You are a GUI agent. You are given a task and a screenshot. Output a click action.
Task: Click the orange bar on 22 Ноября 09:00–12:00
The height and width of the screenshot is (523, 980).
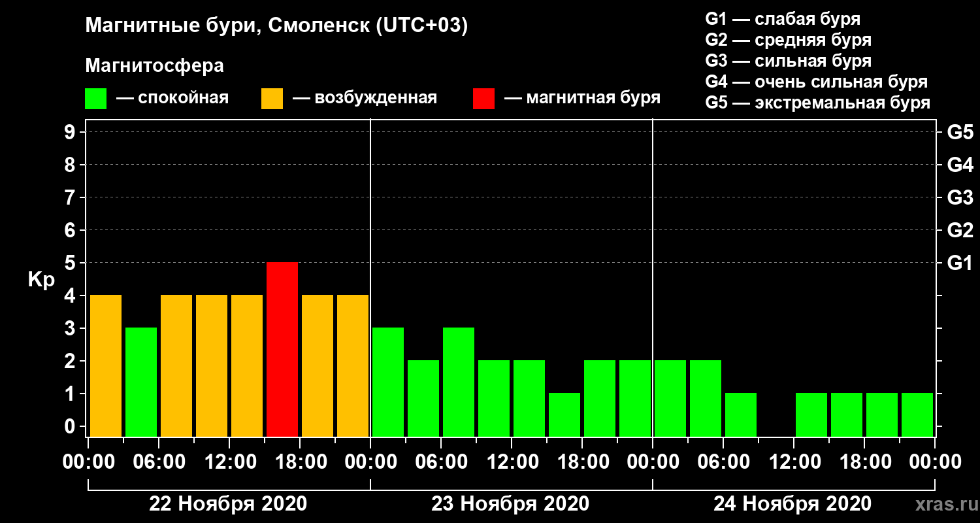(x=212, y=366)
